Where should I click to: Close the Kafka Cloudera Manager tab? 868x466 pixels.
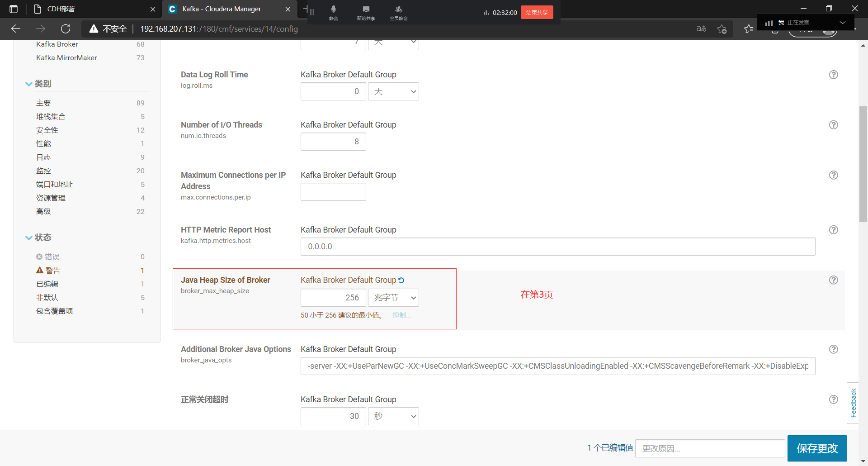[x=288, y=9]
